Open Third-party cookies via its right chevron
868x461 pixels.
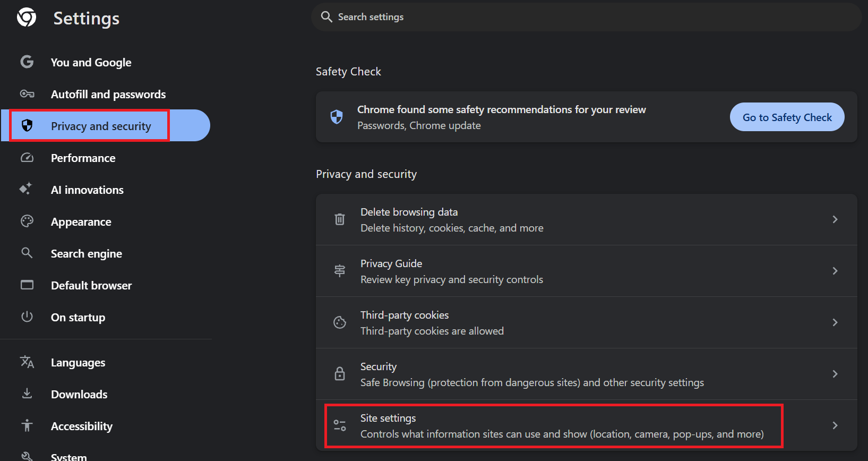pyautogui.click(x=835, y=322)
